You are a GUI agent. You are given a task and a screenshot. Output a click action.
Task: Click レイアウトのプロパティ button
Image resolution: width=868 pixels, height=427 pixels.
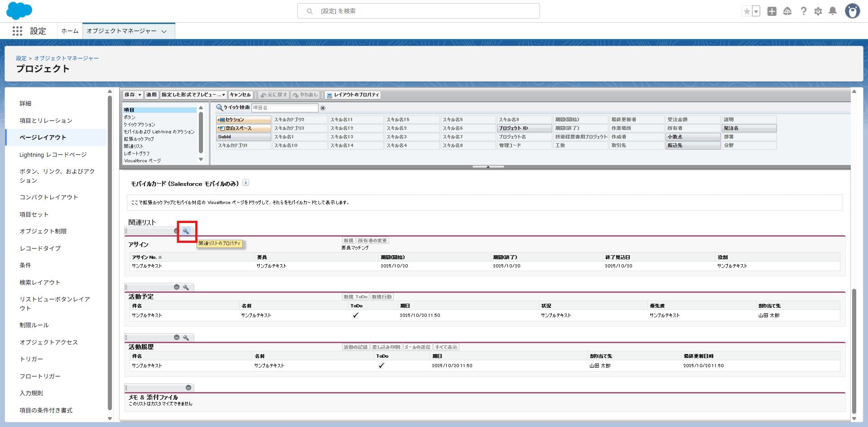coord(353,95)
